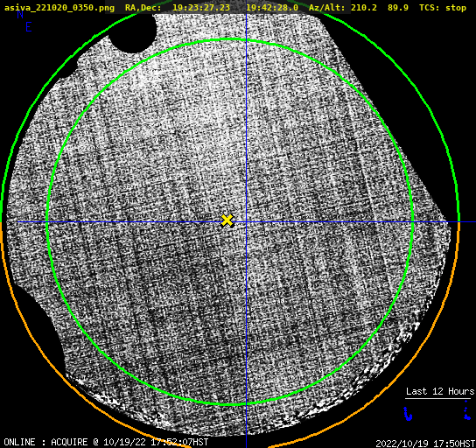This screenshot has width=476, height=448.
Task: Select the asiva_221020_0350.png filename text
Action: coord(59,8)
